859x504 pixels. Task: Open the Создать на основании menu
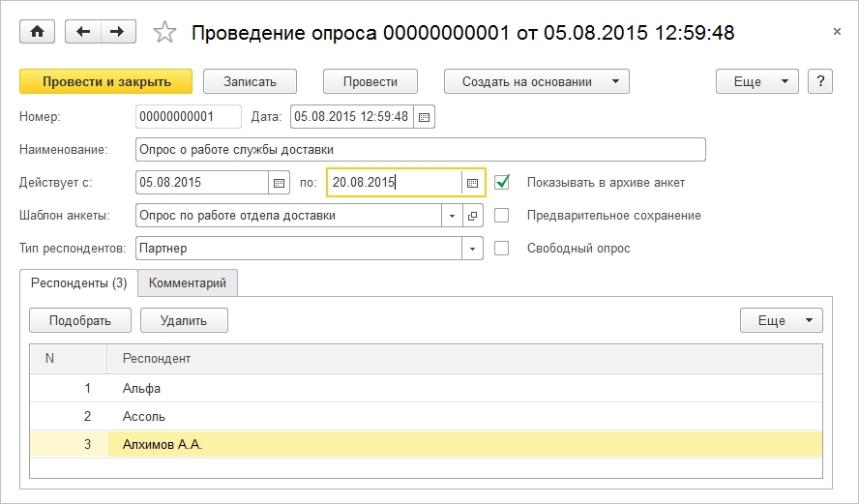pyautogui.click(x=536, y=81)
